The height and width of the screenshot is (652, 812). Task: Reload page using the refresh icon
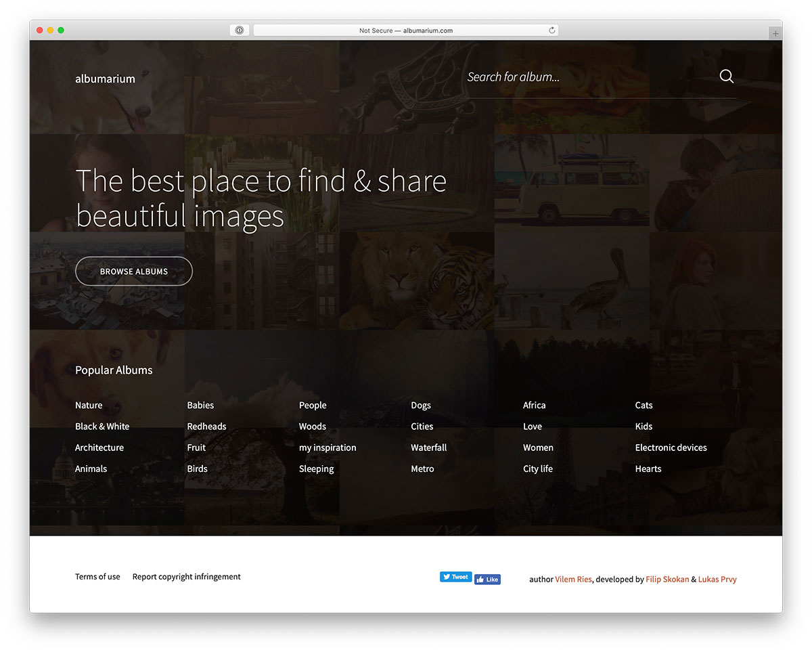click(551, 30)
